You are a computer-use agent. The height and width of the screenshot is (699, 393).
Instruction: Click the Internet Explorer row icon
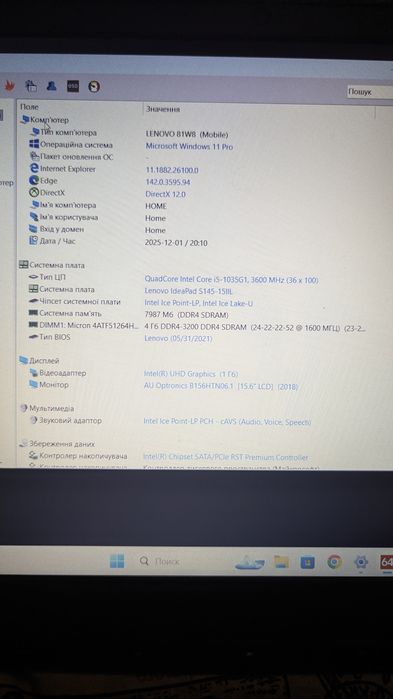click(x=34, y=169)
